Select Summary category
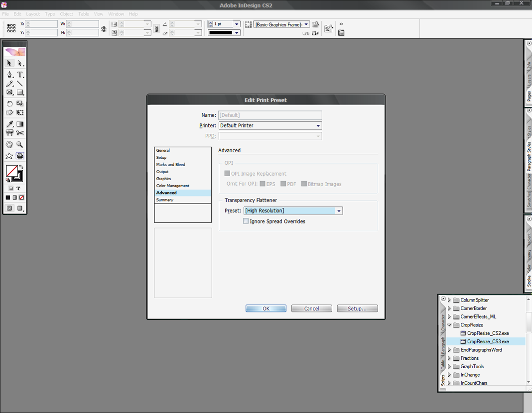The image size is (532, 413). coord(182,200)
